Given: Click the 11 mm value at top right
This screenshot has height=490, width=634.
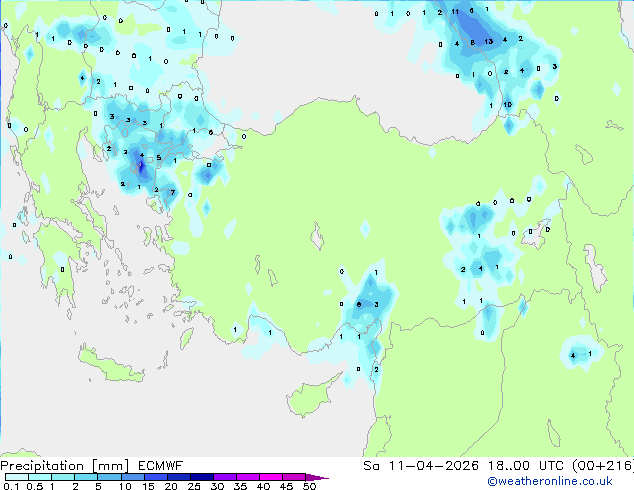Looking at the screenshot, I should tap(455, 12).
